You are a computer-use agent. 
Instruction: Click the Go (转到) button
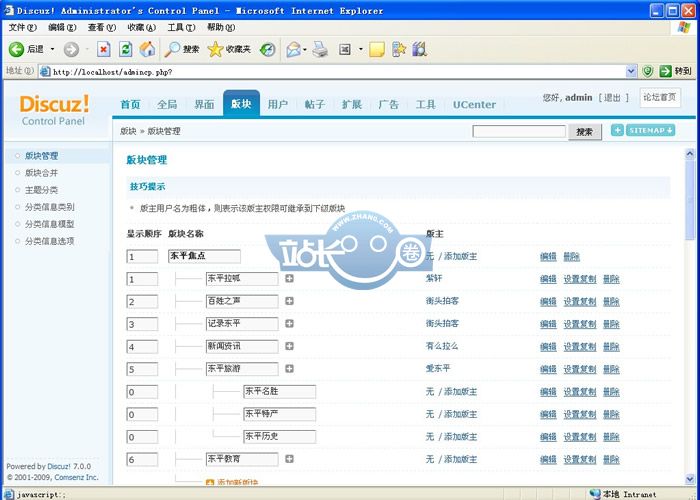(675, 71)
